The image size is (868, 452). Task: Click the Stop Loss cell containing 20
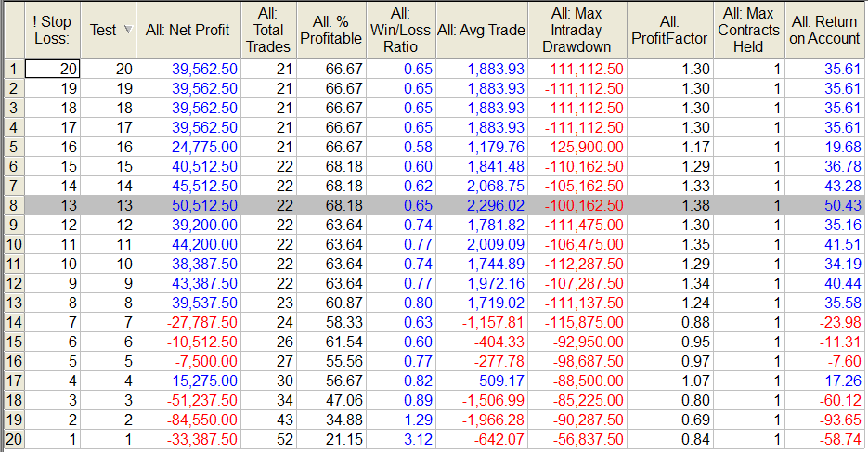pyautogui.click(x=52, y=69)
